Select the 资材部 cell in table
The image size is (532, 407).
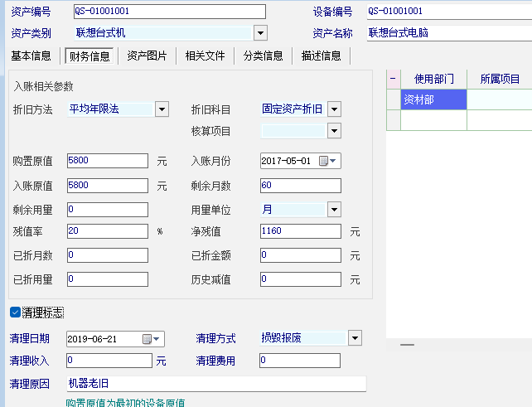pos(433,99)
